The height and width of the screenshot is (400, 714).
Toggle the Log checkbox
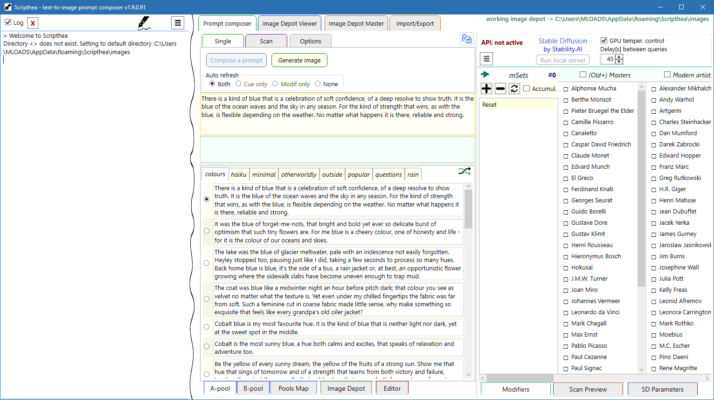tap(8, 22)
